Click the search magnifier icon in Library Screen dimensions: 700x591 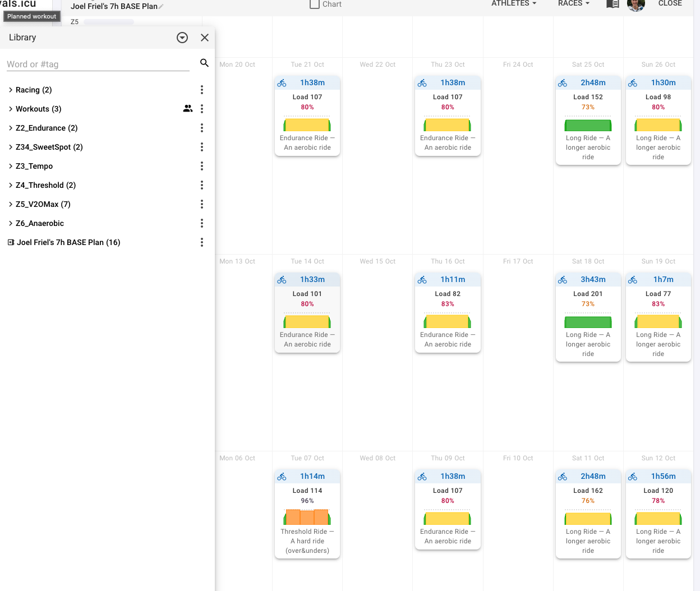pyautogui.click(x=204, y=63)
